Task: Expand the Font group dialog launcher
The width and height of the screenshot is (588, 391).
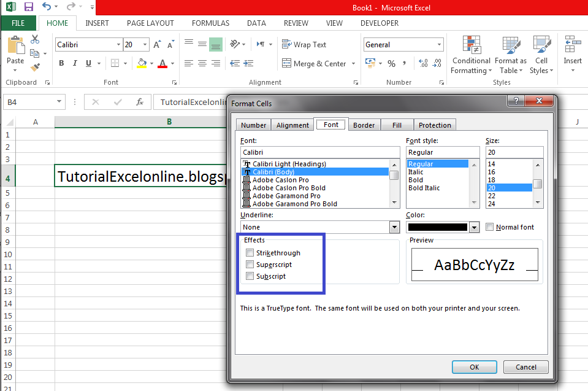Action: point(174,82)
